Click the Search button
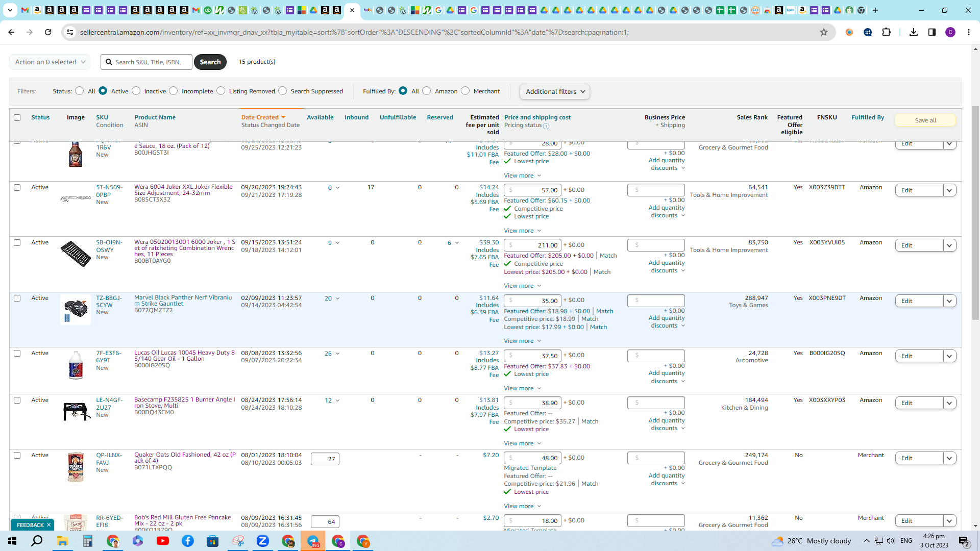Image resolution: width=980 pixels, height=551 pixels. (x=210, y=62)
